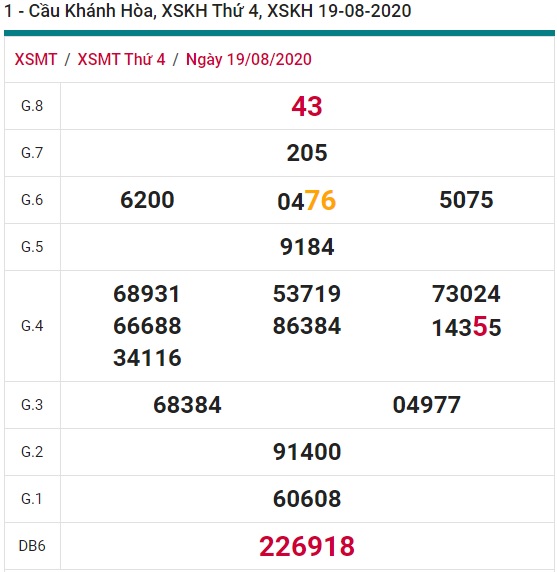Select the G.4 number 53719
This screenshot has width=557, height=572.
click(x=307, y=294)
